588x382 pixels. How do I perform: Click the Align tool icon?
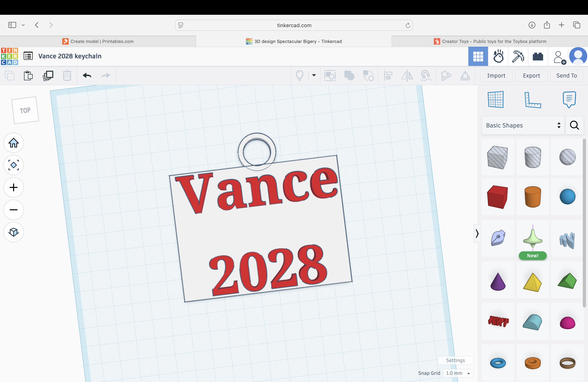pyautogui.click(x=388, y=76)
